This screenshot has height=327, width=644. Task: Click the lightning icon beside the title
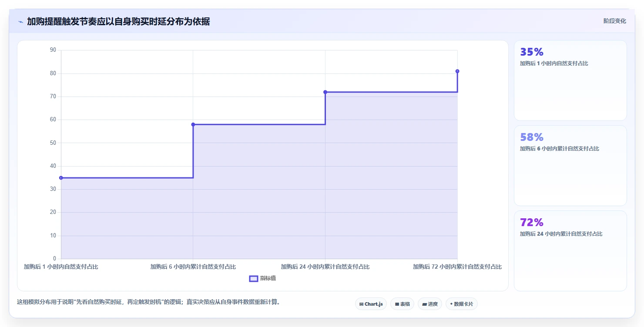20,22
